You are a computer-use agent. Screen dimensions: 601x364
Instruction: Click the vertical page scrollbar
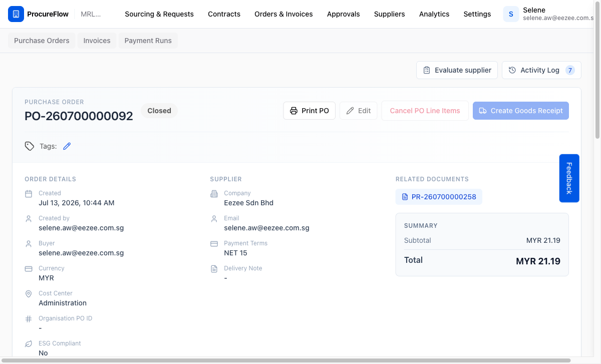point(597,70)
